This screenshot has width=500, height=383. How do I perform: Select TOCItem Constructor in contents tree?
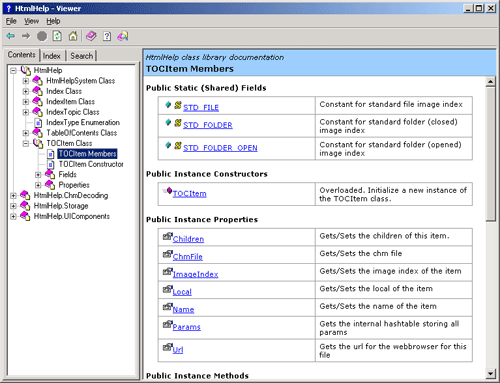91,164
